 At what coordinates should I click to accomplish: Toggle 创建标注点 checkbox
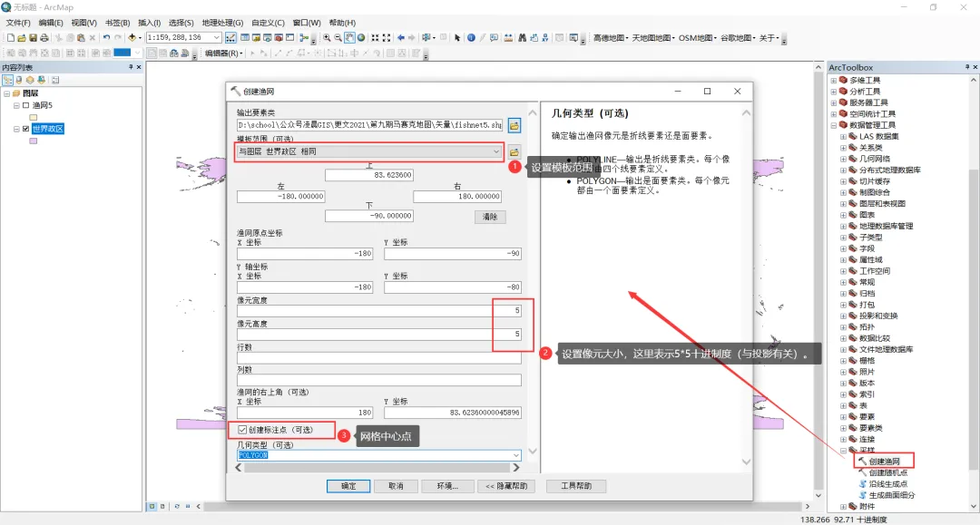point(242,430)
